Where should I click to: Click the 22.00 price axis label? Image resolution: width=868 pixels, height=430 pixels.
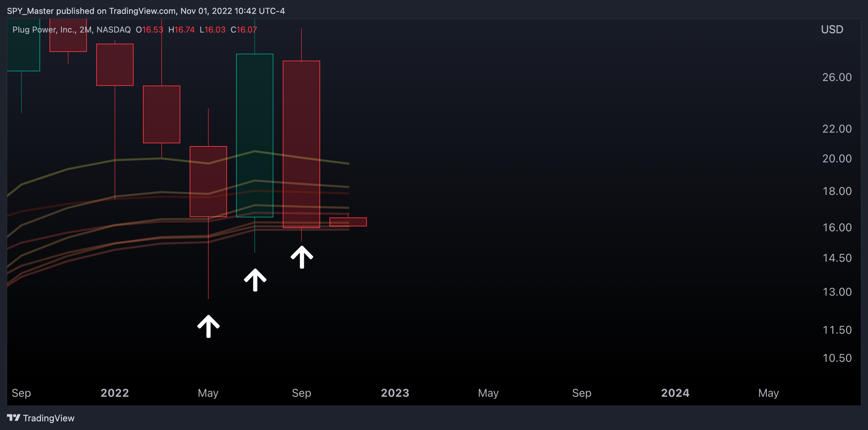[x=837, y=129]
